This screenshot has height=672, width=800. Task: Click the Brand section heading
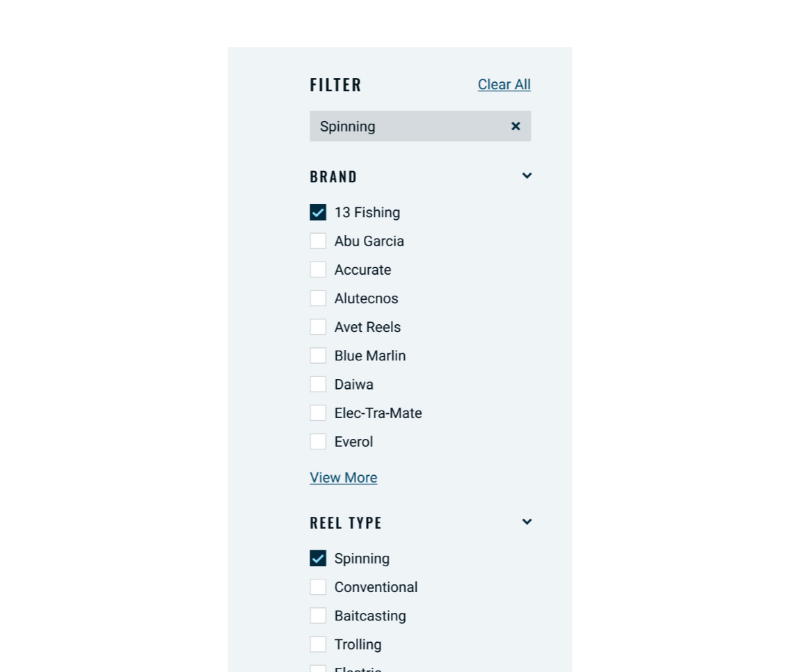[333, 177]
